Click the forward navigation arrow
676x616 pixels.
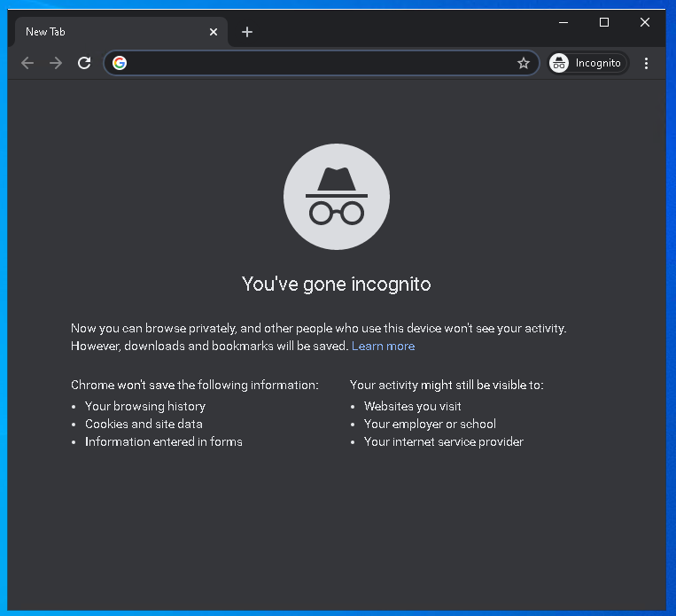point(56,63)
